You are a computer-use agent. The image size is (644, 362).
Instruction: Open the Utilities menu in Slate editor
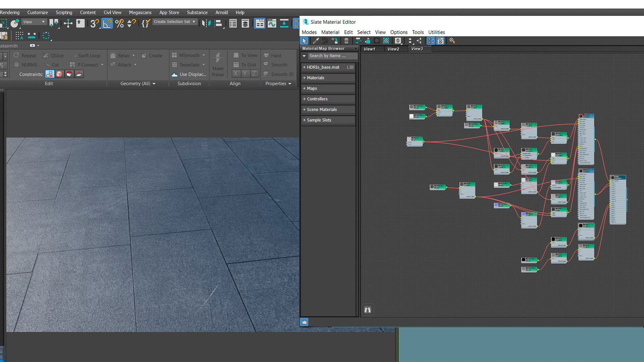(436, 32)
